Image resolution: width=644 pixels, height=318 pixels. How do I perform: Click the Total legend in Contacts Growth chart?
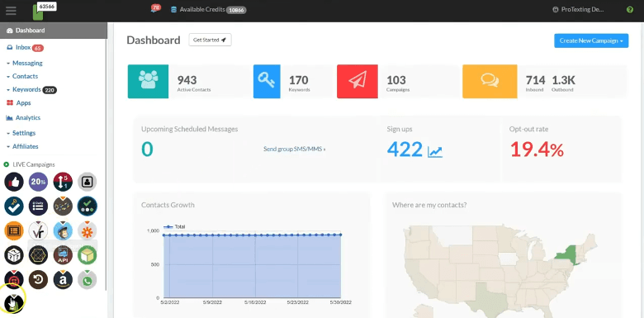click(174, 227)
